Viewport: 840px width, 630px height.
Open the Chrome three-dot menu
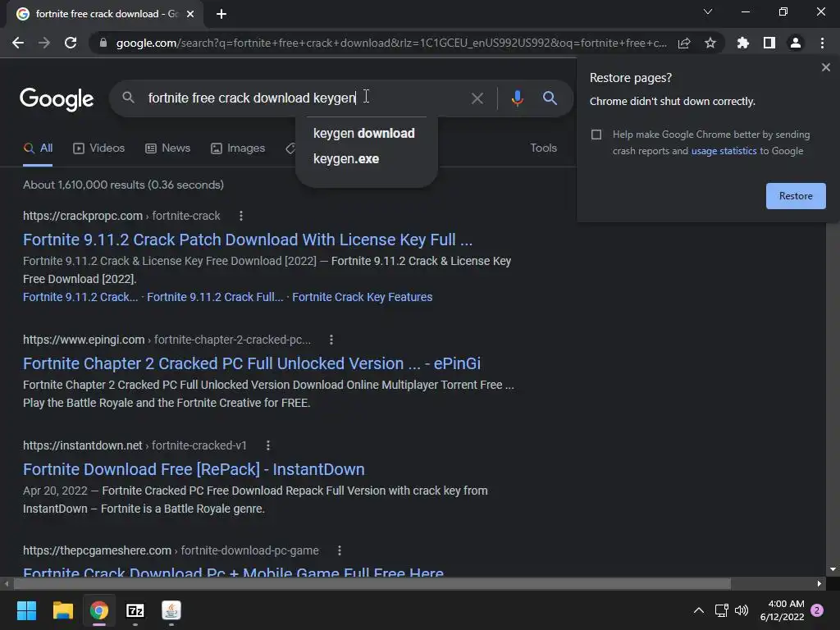click(822, 43)
